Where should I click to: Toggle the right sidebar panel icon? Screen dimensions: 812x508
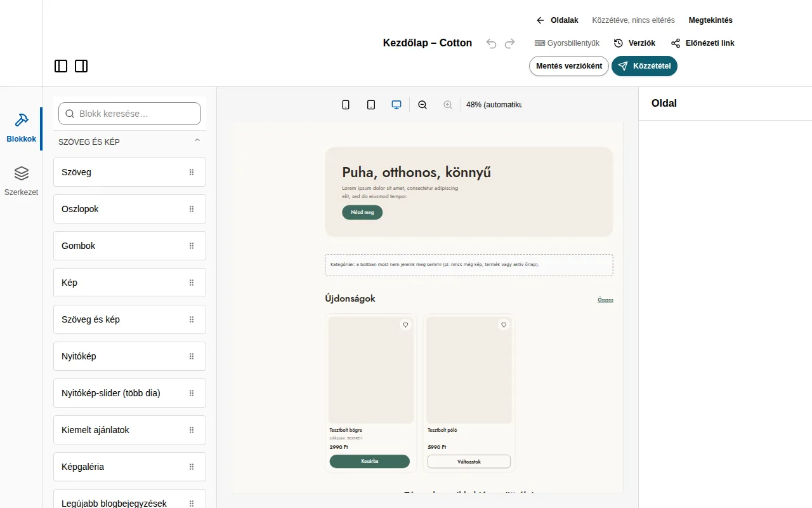(x=81, y=66)
